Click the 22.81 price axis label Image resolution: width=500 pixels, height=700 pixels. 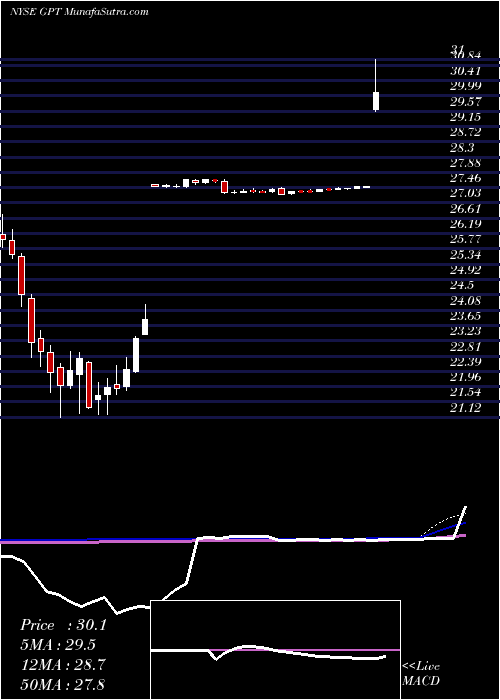click(465, 346)
